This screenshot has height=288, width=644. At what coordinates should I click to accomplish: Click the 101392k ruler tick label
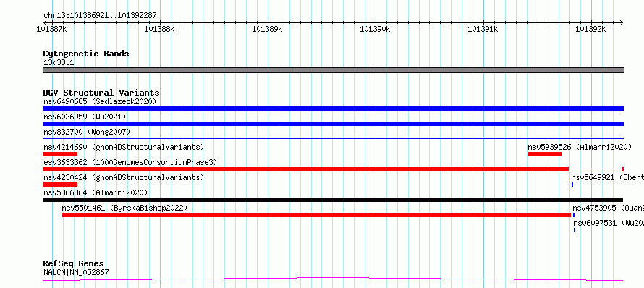tap(591, 29)
